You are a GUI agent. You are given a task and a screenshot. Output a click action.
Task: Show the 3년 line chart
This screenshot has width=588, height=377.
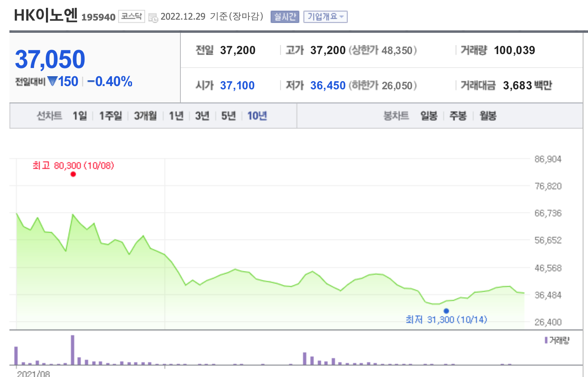click(203, 116)
